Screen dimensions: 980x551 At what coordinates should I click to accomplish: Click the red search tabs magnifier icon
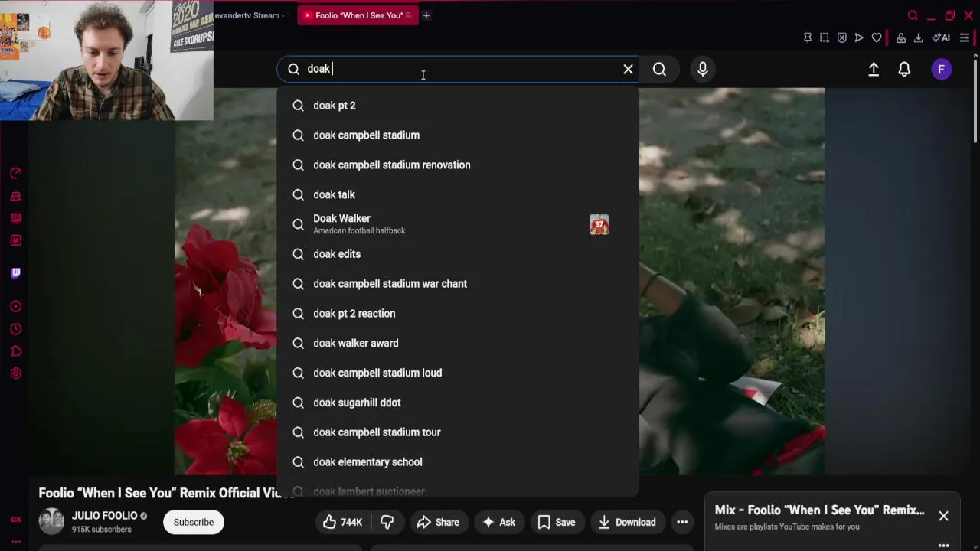coord(913,15)
